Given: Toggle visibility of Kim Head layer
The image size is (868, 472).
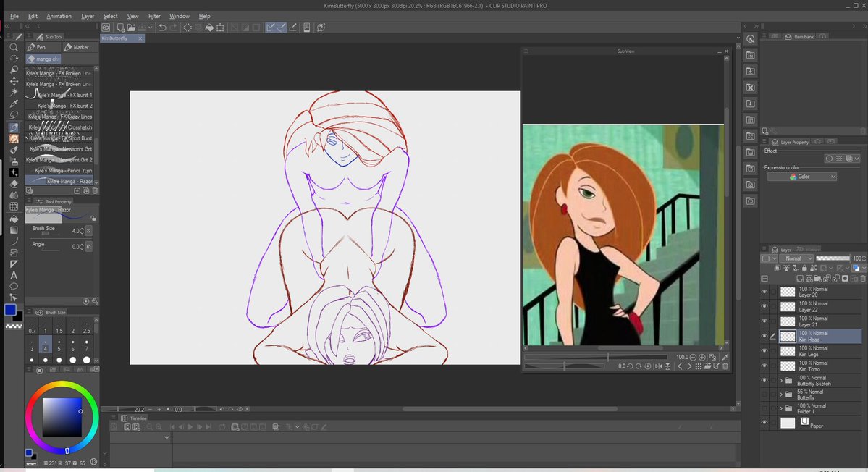Looking at the screenshot, I should [764, 336].
